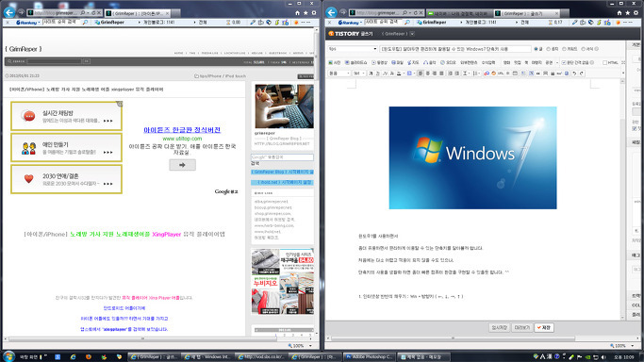Click the blog search input field
Viewport: 644px width, 362px height.
coord(54,61)
